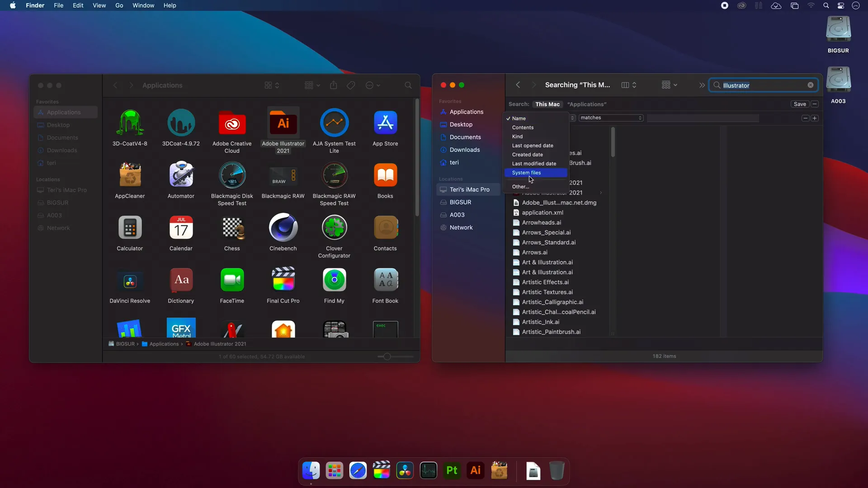Screen dimensions: 868x488
Task: Open App Store icon in Applications
Action: (x=385, y=123)
